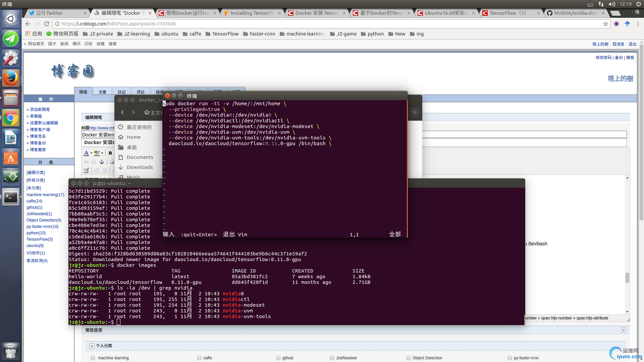The width and height of the screenshot is (644, 362).
Task: Click the browser reload button
Action: tap(47, 24)
